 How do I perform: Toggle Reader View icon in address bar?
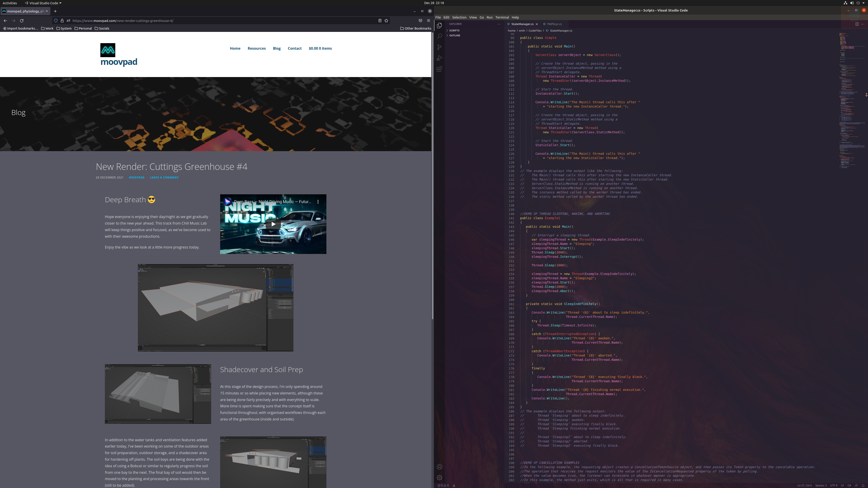[380, 21]
